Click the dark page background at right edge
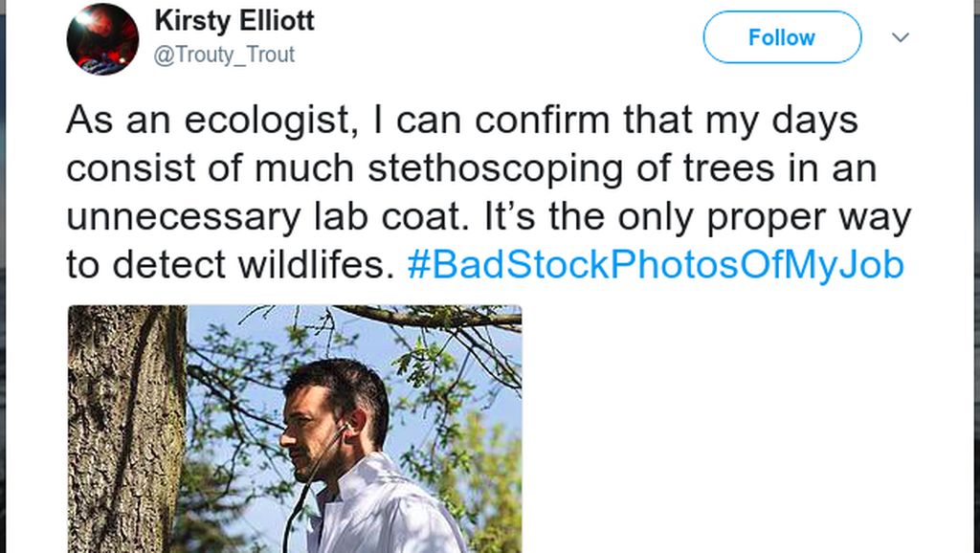The height and width of the screenshot is (553, 980). [977, 287]
